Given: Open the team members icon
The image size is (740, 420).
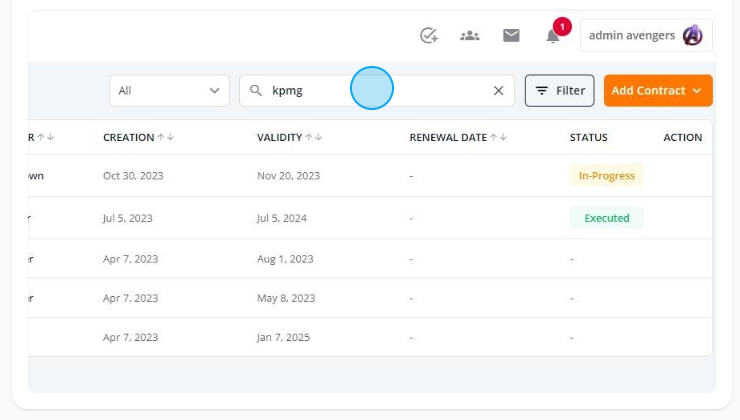Looking at the screenshot, I should tap(470, 35).
